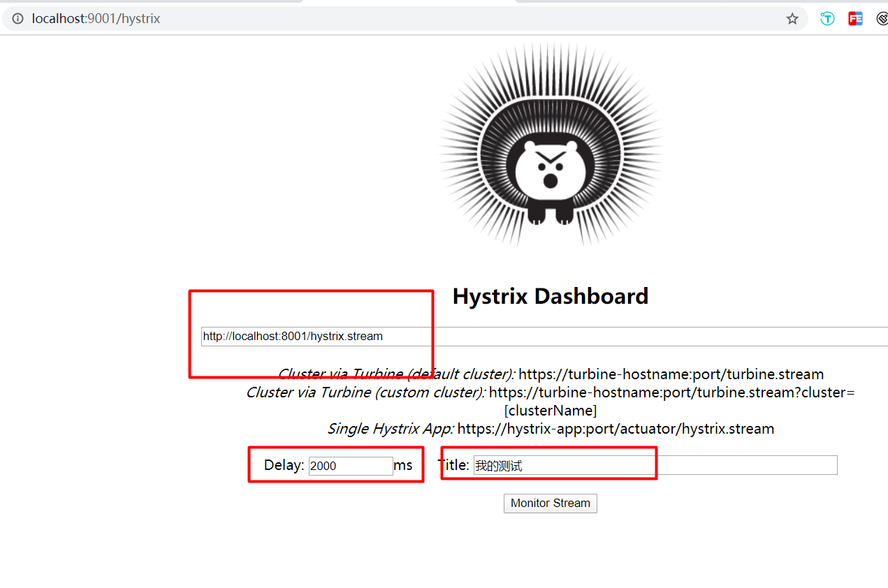
Task: Click the Hystrix Dashboard heading
Action: pyautogui.click(x=551, y=296)
